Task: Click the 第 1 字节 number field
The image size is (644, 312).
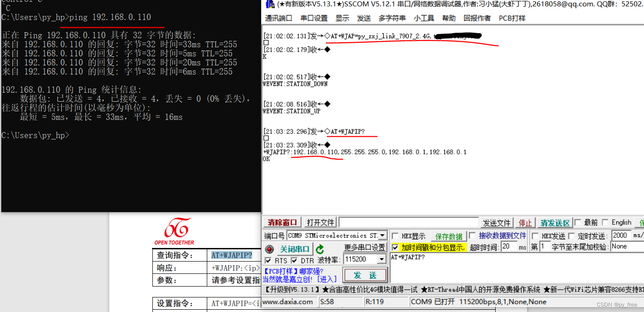Action: (545, 247)
